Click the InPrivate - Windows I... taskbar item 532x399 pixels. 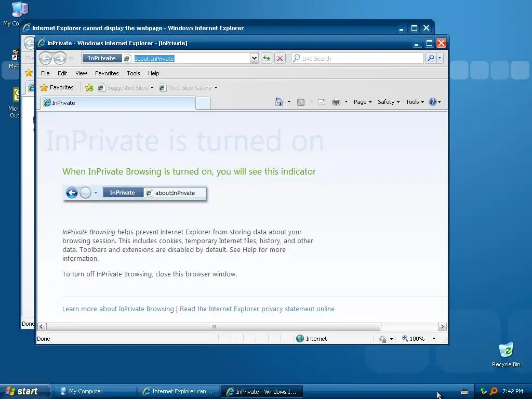click(x=262, y=392)
